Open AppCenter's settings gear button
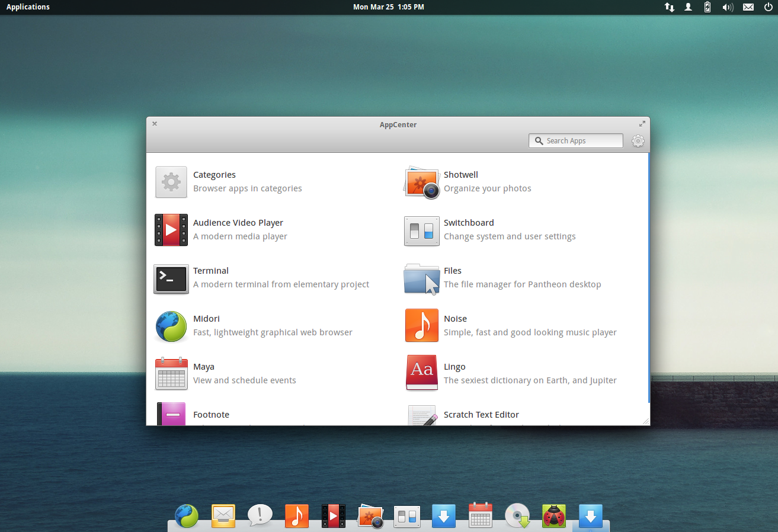 coord(638,140)
